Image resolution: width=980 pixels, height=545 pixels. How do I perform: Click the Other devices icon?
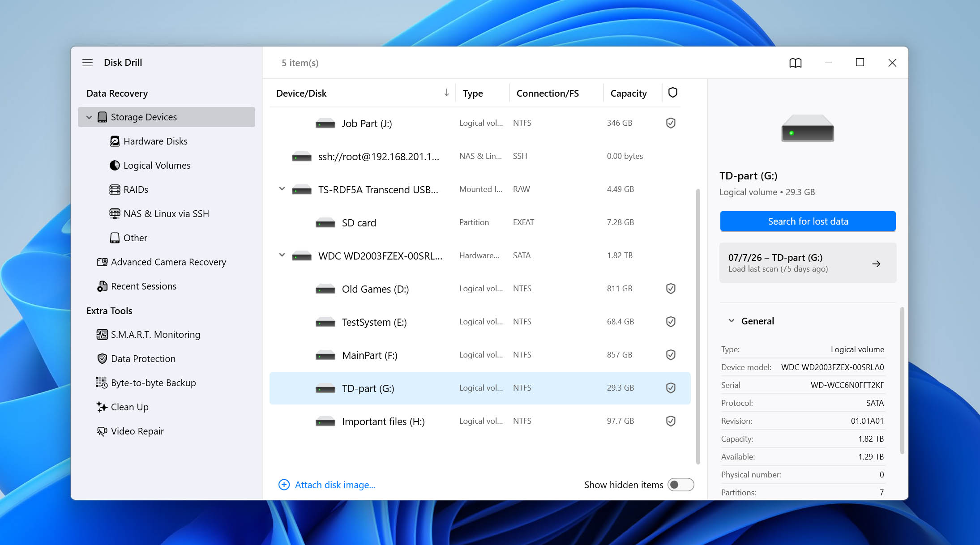[115, 238]
